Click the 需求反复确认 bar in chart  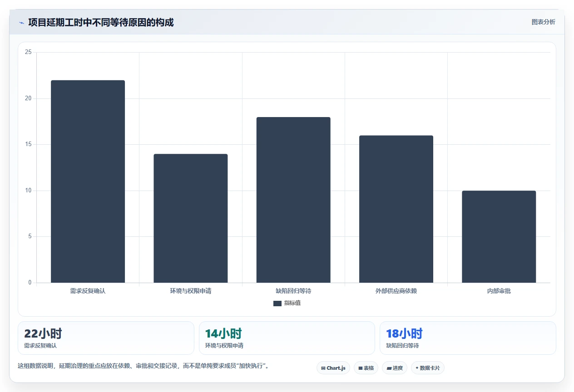(x=88, y=181)
